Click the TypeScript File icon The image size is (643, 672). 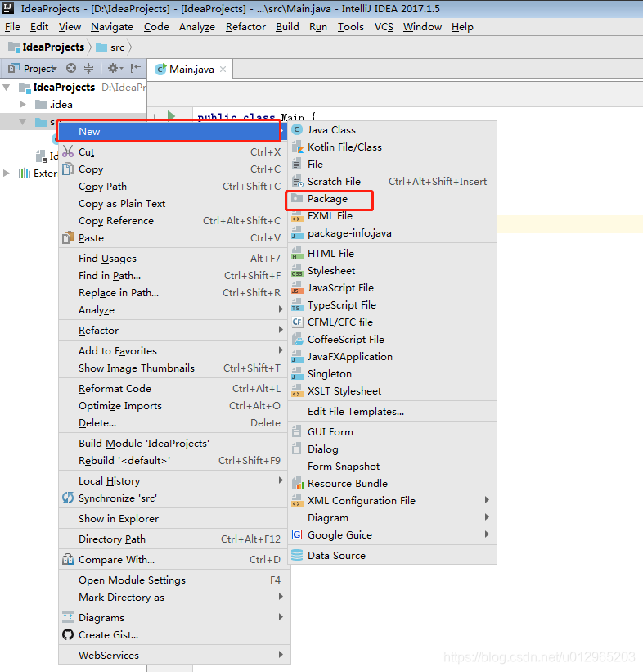pos(297,304)
